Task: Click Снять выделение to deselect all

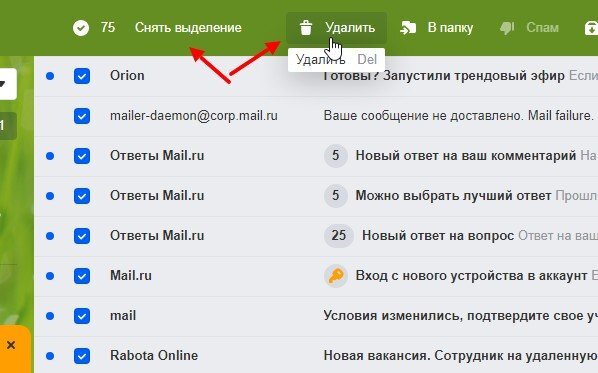Action: (x=188, y=27)
